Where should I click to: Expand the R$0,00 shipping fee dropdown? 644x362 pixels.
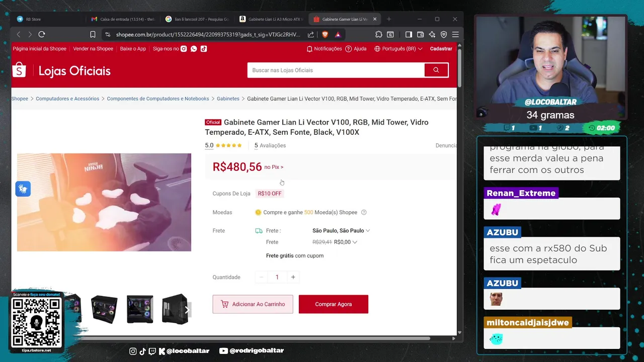pos(346,242)
